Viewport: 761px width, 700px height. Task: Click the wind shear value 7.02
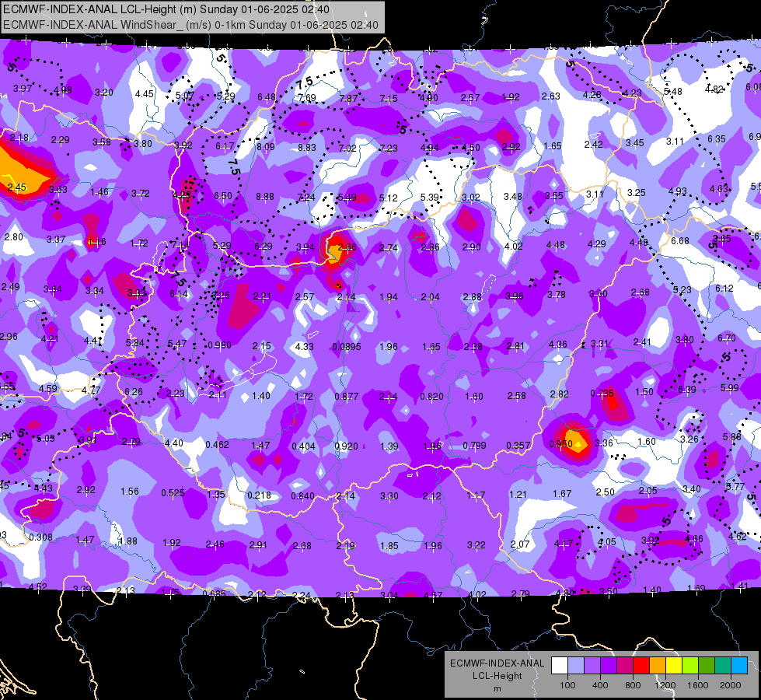point(347,148)
